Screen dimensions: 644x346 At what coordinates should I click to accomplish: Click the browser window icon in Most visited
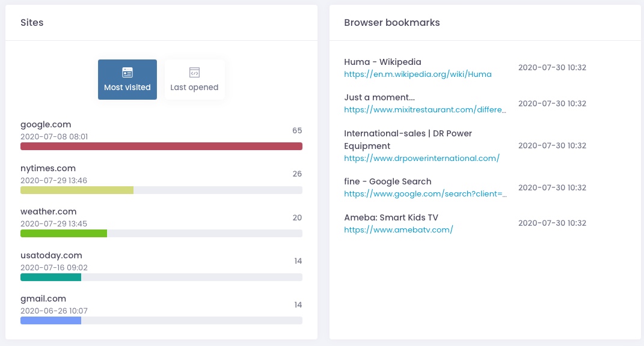127,72
